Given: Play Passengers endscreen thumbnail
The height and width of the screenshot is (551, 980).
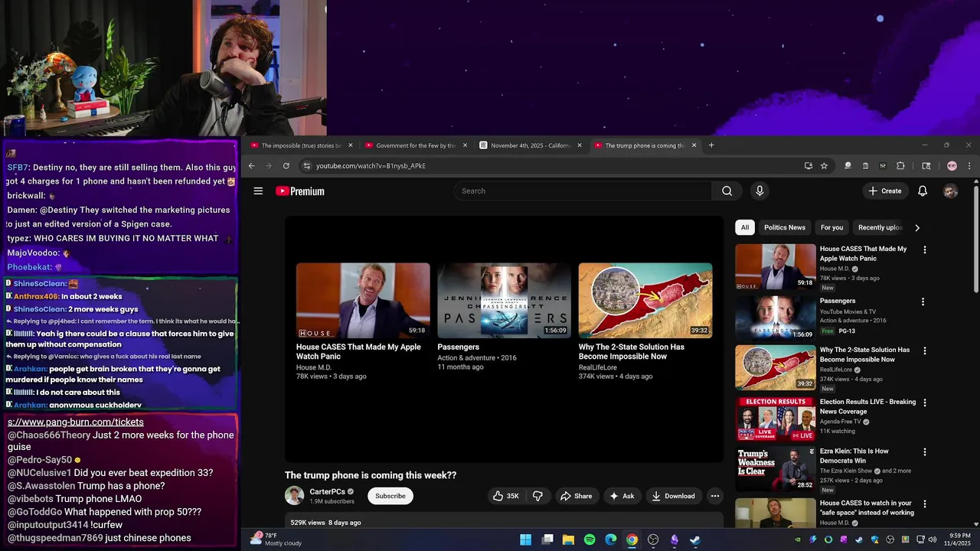Looking at the screenshot, I should tap(504, 301).
